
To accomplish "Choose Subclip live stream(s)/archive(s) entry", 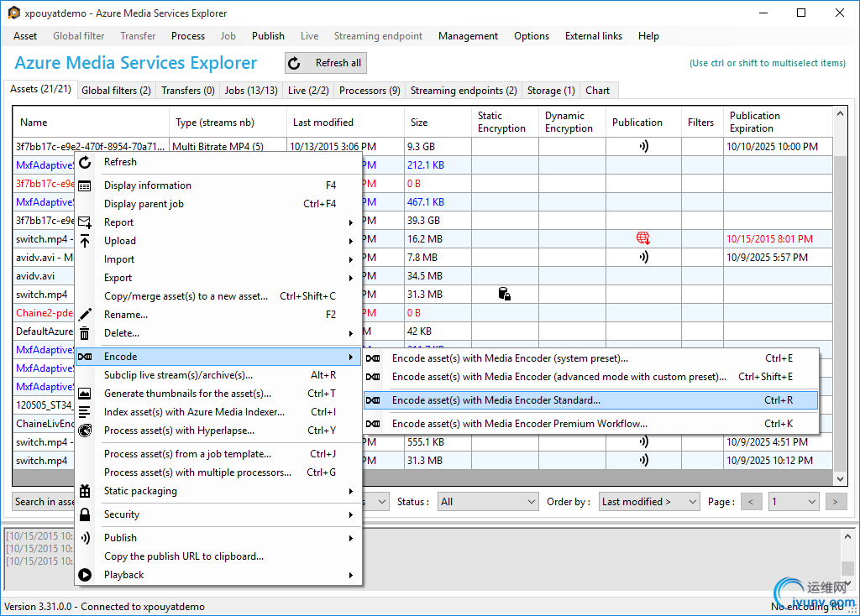I will click(218, 375).
